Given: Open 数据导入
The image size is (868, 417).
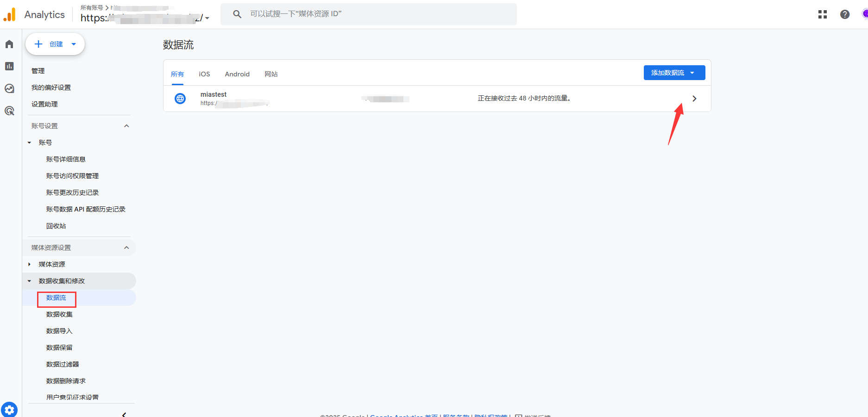Looking at the screenshot, I should pyautogui.click(x=59, y=331).
